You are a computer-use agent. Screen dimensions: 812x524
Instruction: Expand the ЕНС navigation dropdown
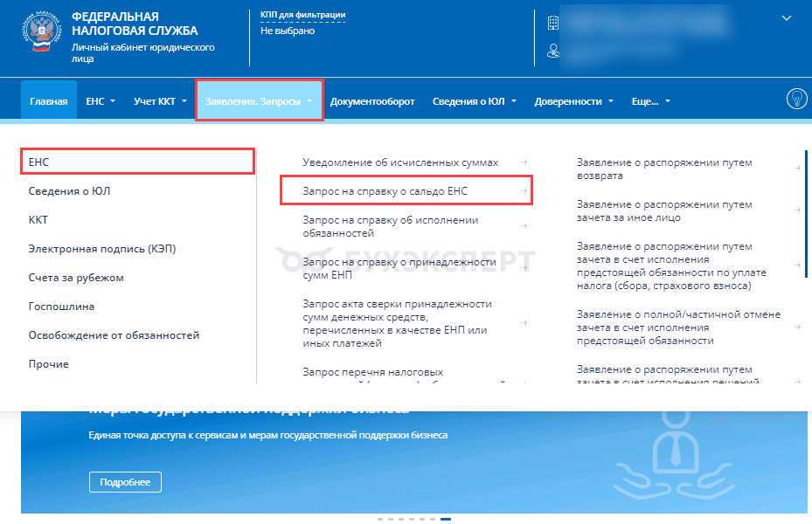(101, 101)
